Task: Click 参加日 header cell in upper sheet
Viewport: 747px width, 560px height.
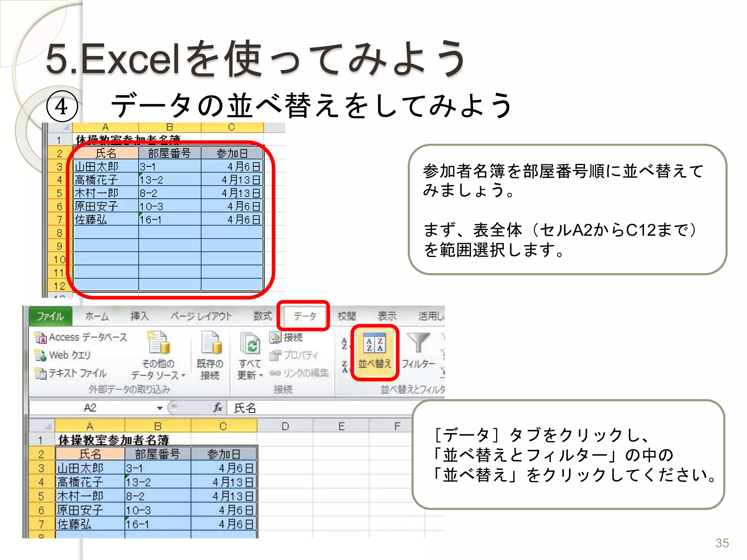Action: click(x=232, y=153)
